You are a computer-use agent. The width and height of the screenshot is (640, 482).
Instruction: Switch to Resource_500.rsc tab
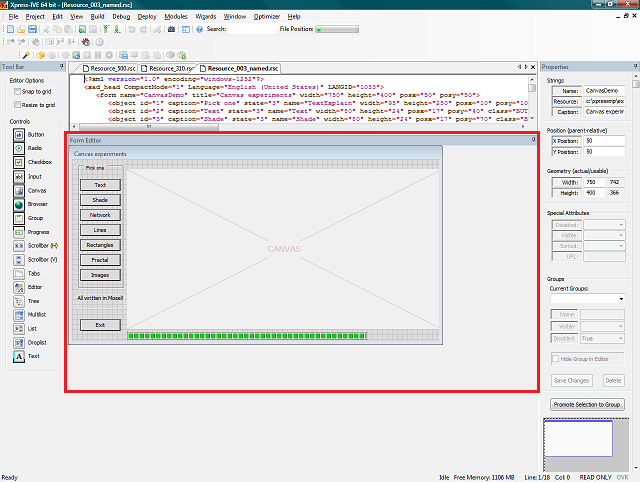coord(110,68)
